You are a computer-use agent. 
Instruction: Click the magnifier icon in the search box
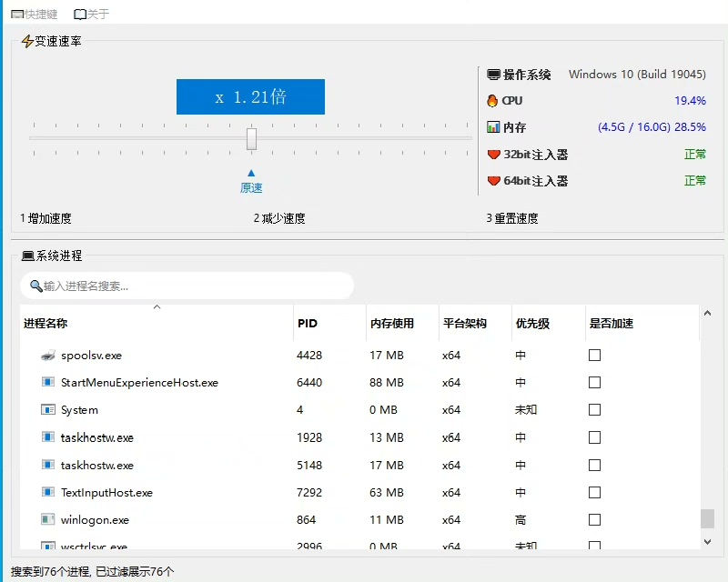pos(35,286)
